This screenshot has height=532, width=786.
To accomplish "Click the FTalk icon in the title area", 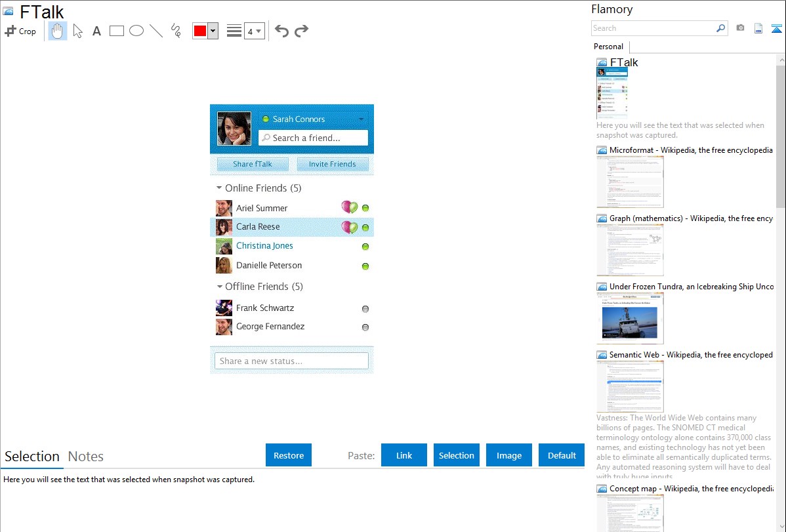I will pyautogui.click(x=8, y=11).
